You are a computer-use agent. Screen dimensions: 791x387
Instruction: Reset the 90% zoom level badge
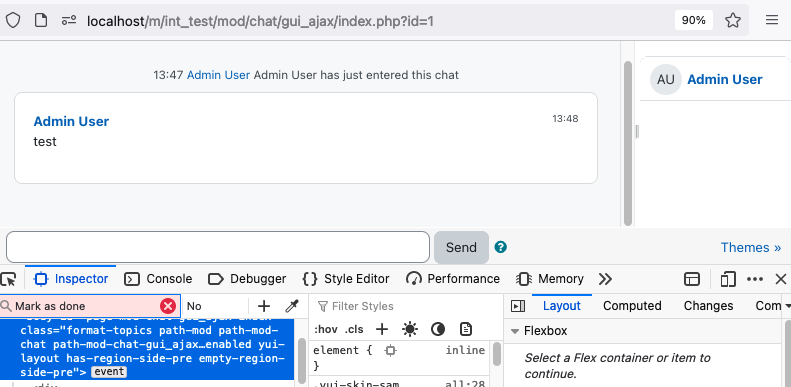[694, 20]
